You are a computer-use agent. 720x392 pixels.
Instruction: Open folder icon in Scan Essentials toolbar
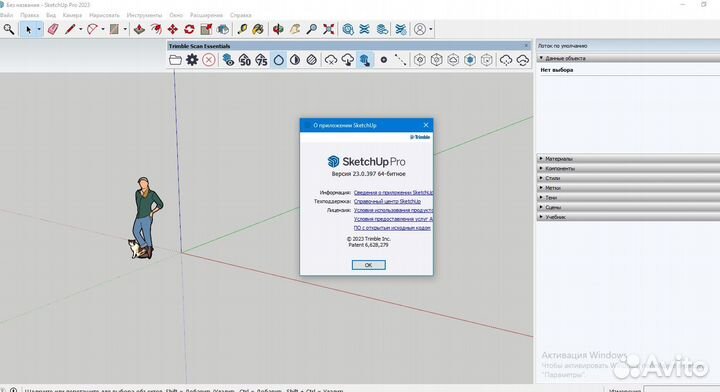(x=175, y=60)
